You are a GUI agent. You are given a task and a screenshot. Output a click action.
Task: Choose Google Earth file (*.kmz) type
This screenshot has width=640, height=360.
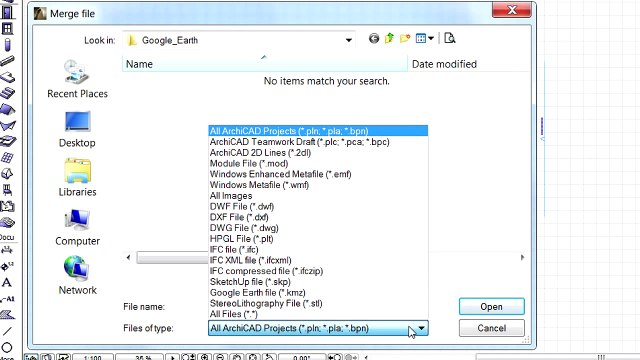(x=318, y=293)
